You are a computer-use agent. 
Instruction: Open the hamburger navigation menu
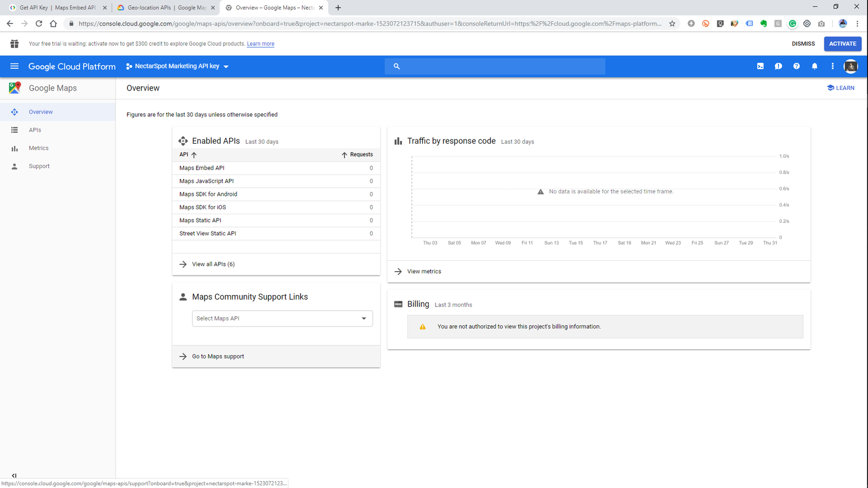pyautogui.click(x=14, y=66)
